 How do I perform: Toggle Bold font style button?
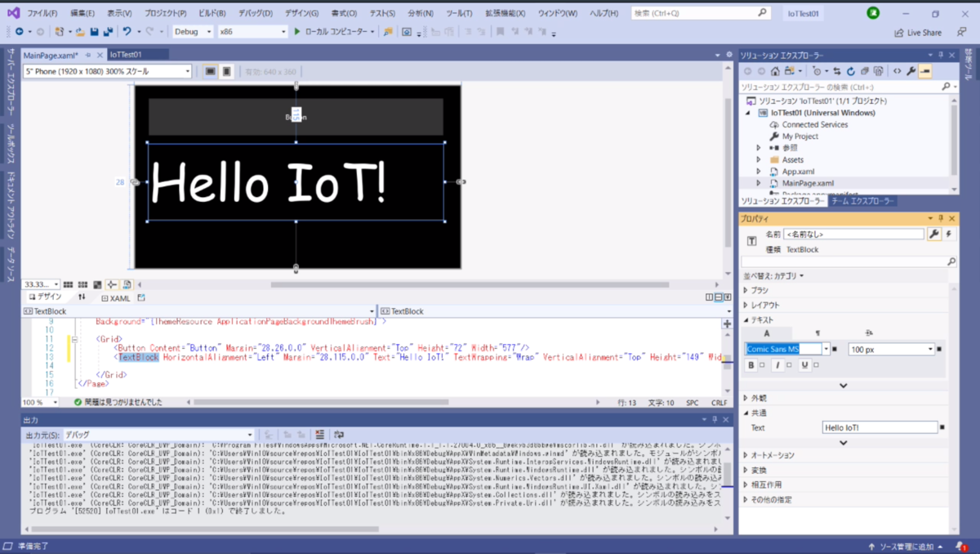[x=751, y=365]
